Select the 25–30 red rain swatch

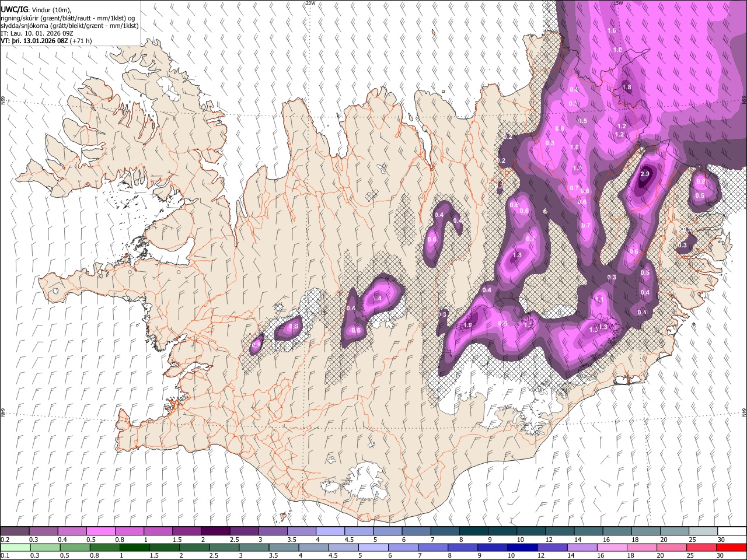point(701,547)
